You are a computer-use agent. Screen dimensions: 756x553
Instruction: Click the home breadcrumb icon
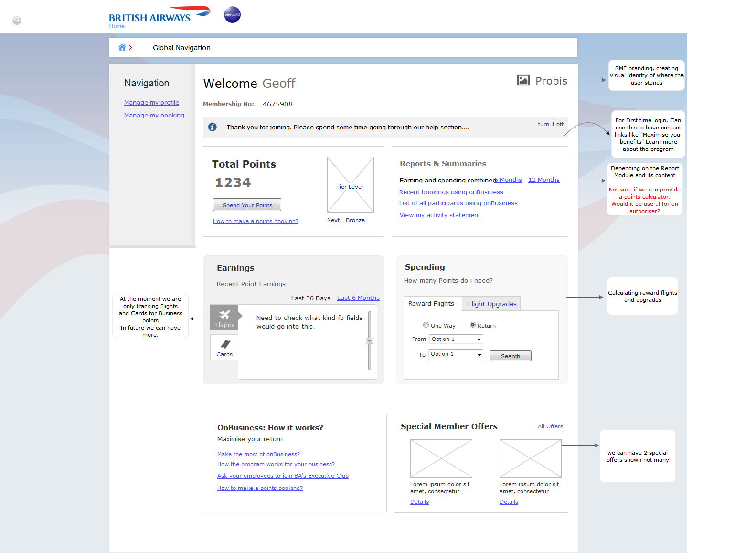click(122, 47)
